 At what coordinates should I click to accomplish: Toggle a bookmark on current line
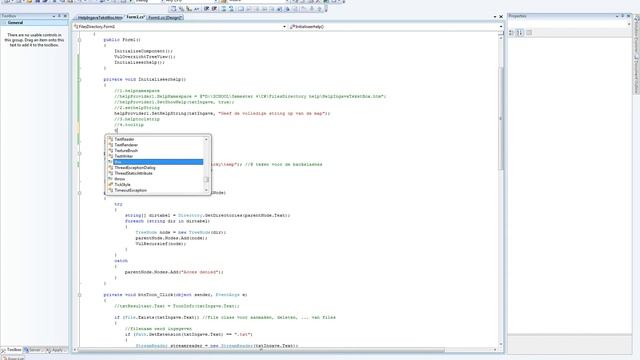click(x=241, y=9)
